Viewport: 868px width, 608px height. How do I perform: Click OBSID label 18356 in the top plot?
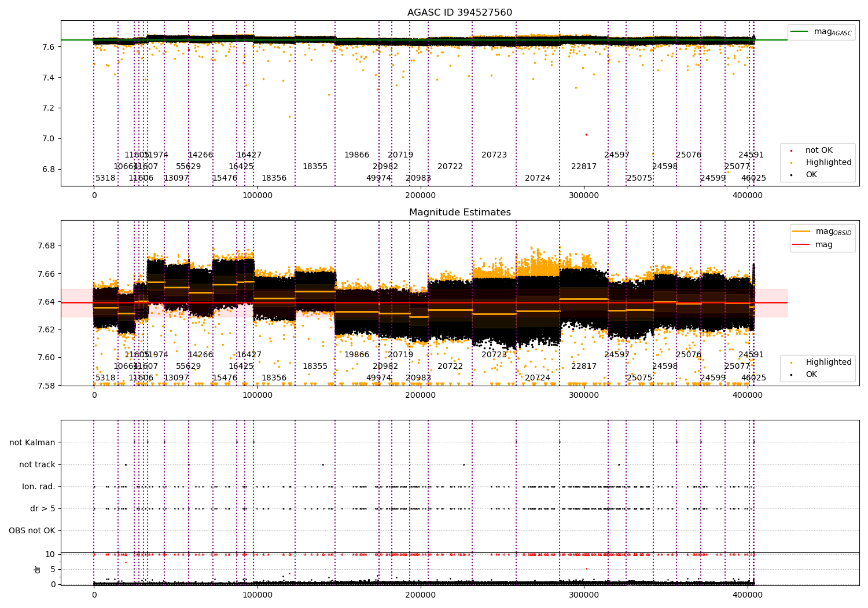tap(274, 178)
